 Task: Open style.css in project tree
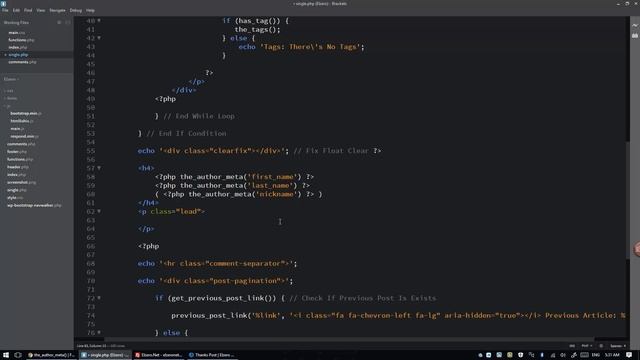pyautogui.click(x=15, y=198)
